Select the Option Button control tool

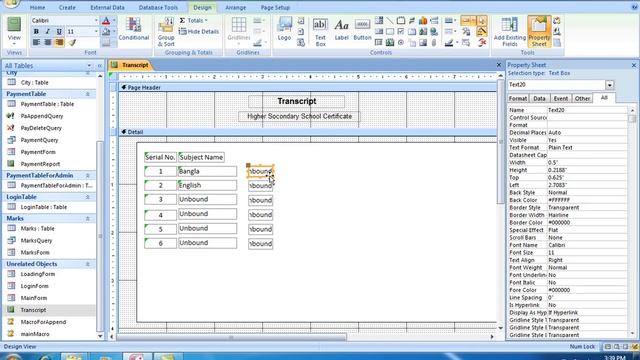[x=401, y=42]
